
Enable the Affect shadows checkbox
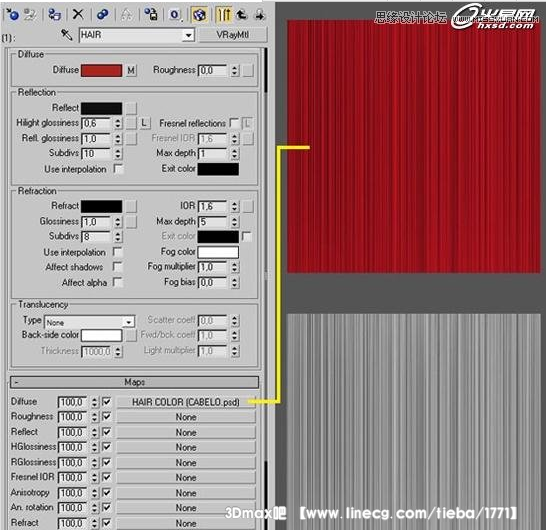coord(118,267)
